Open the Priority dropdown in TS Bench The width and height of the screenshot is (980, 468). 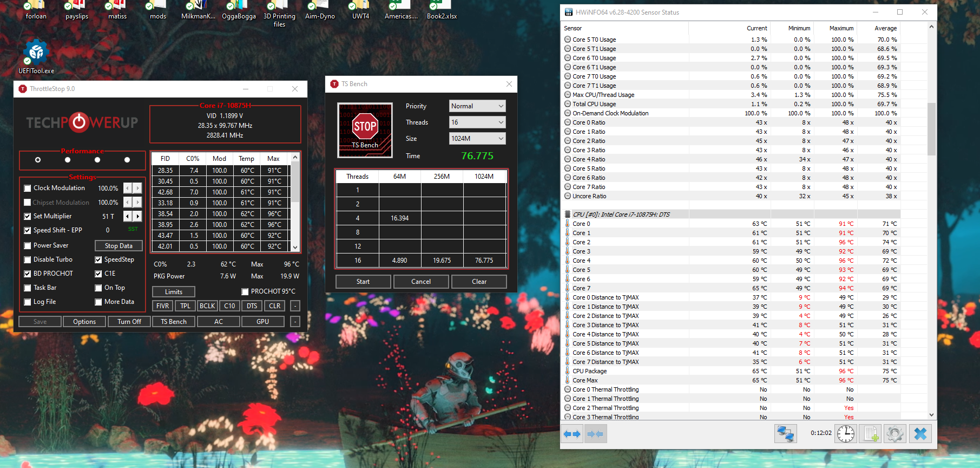(x=477, y=106)
